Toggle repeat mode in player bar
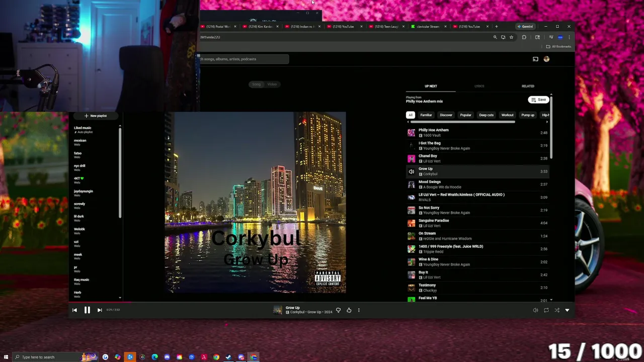 [546, 310]
